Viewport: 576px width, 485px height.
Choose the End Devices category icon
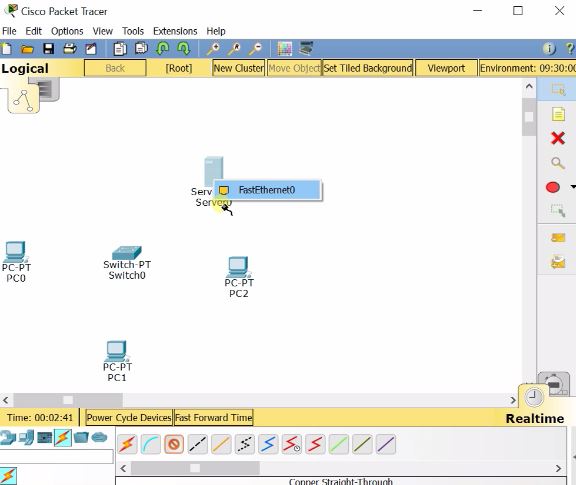coord(26,438)
